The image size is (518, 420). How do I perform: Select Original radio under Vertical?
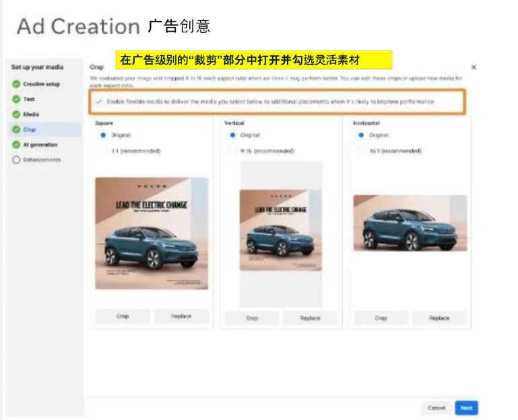(x=232, y=135)
